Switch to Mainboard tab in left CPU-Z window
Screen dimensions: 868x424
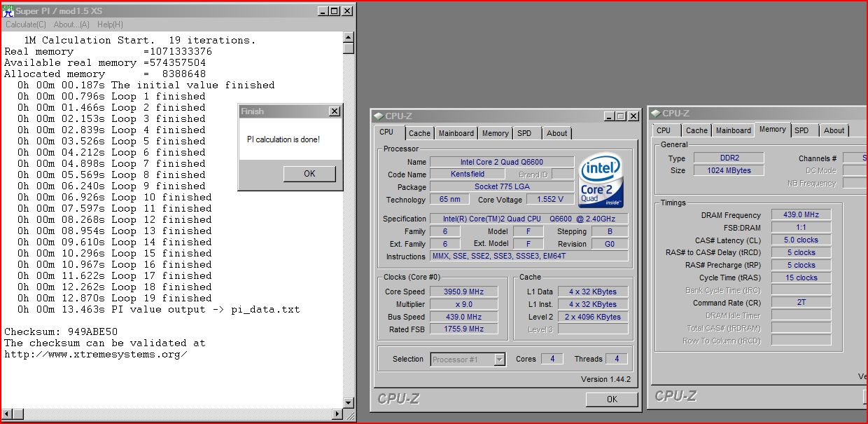(456, 133)
